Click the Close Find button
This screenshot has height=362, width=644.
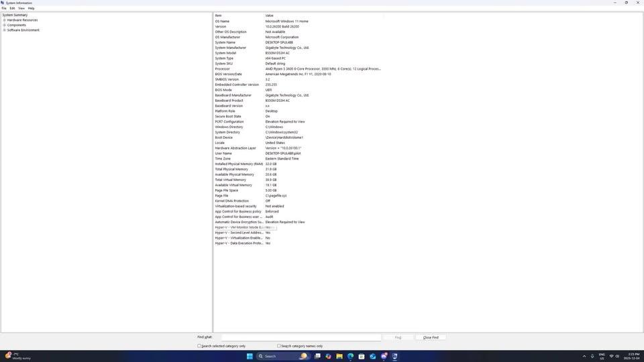tap(431, 337)
